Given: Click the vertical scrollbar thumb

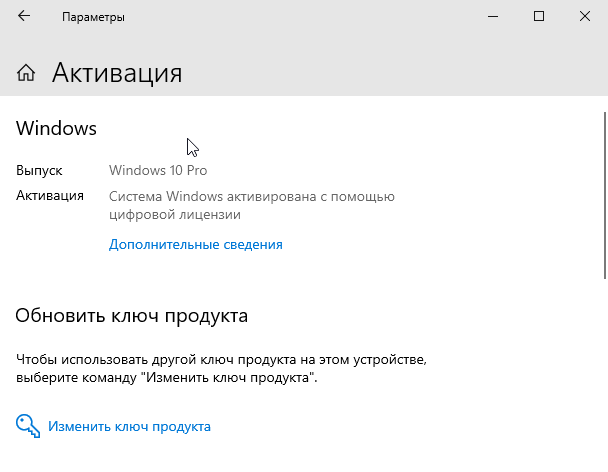Looking at the screenshot, I should (605, 195).
